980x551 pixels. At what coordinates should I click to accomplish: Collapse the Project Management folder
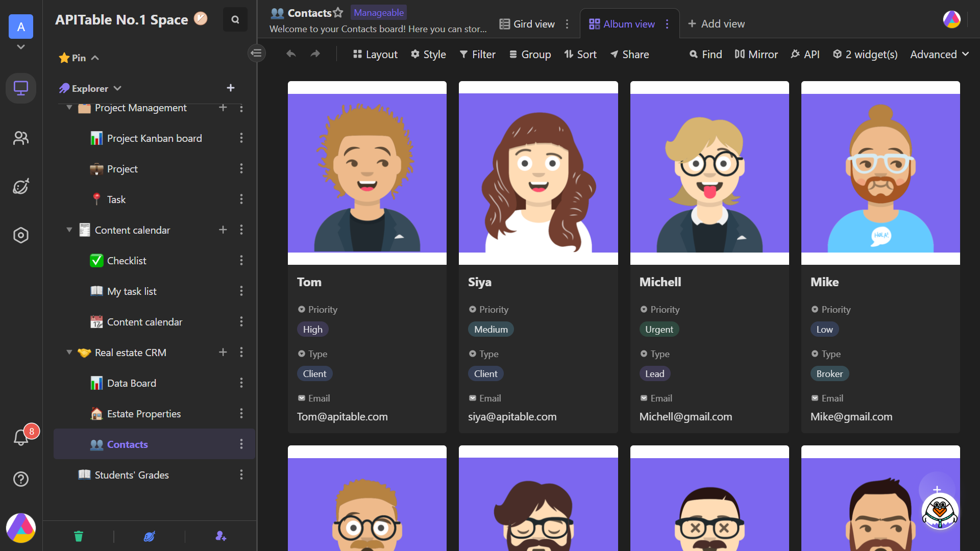click(x=69, y=108)
